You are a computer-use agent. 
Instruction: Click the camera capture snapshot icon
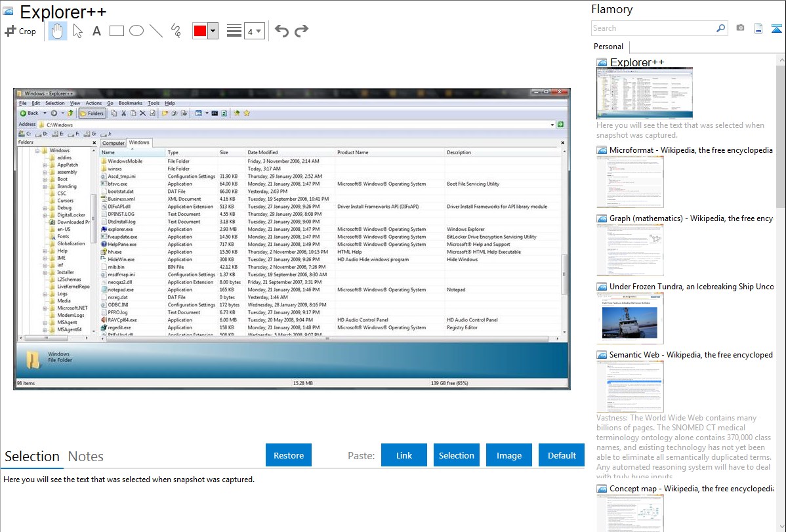pyautogui.click(x=740, y=28)
